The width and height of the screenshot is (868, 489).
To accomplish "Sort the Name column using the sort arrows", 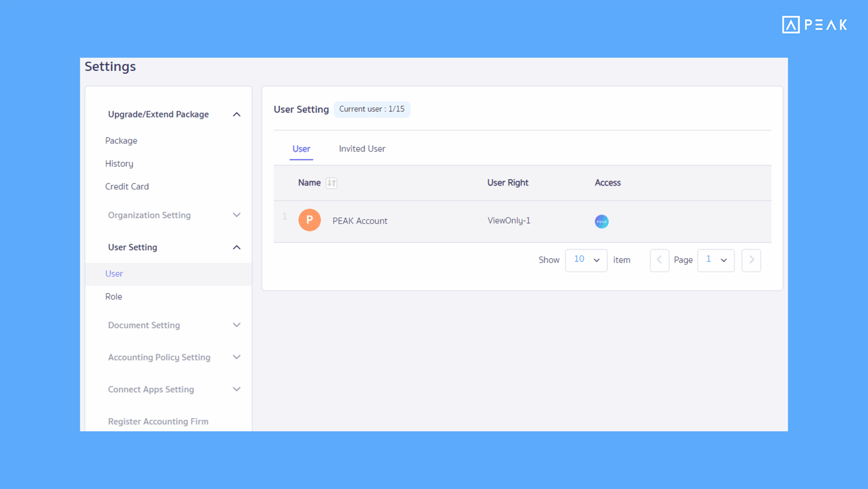I will [332, 183].
